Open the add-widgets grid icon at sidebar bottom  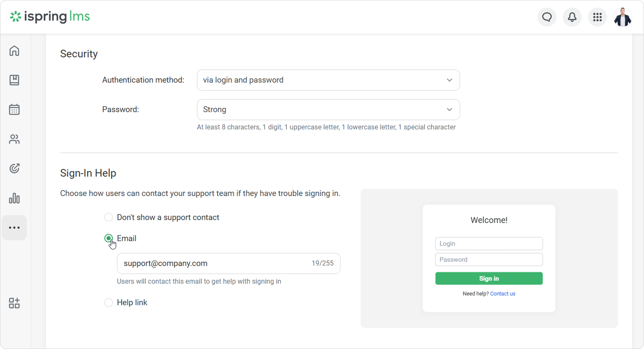click(14, 303)
